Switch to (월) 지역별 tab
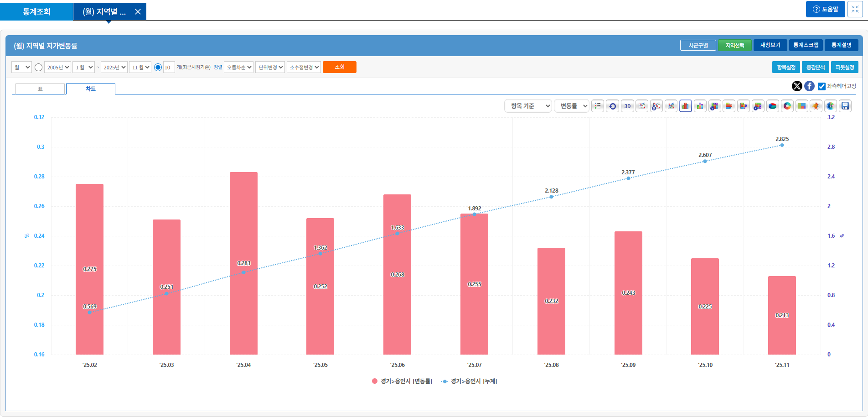The image size is (868, 418). pyautogui.click(x=104, y=11)
